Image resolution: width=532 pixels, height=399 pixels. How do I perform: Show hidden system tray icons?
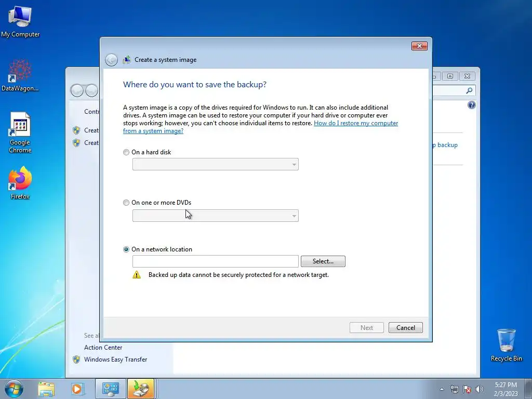442,389
